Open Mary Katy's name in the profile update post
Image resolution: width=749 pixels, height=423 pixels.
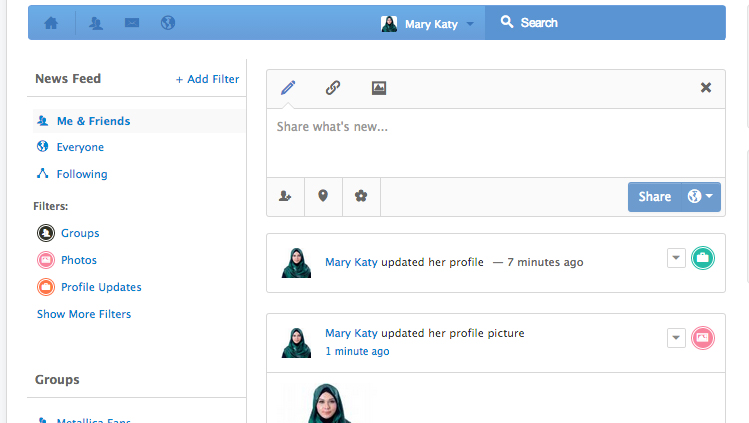(x=351, y=262)
